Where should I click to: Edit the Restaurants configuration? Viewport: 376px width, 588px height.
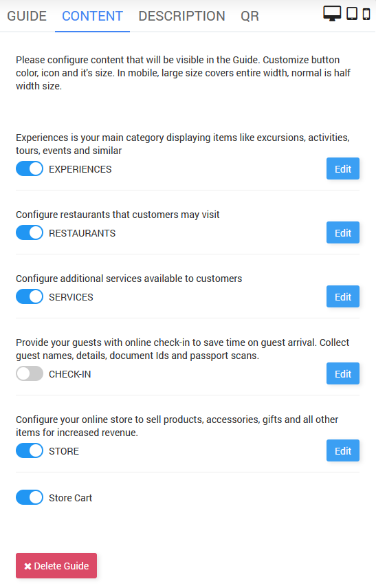tap(342, 232)
